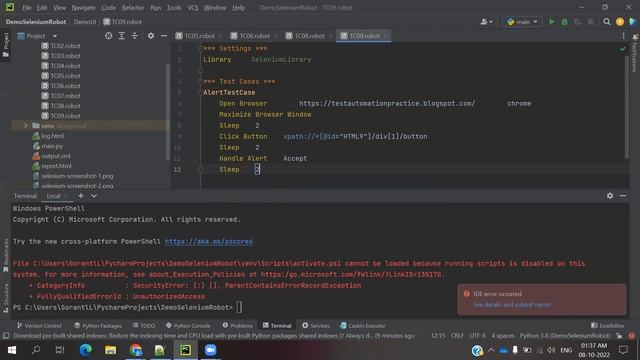
Task: Open Search Everywhere magnifier icon
Action: (x=607, y=22)
